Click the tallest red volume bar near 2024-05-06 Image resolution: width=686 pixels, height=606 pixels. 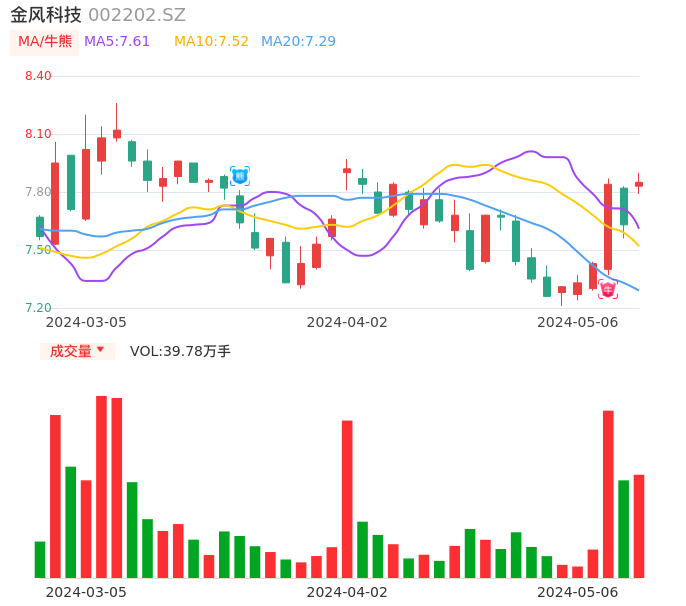tap(608, 494)
